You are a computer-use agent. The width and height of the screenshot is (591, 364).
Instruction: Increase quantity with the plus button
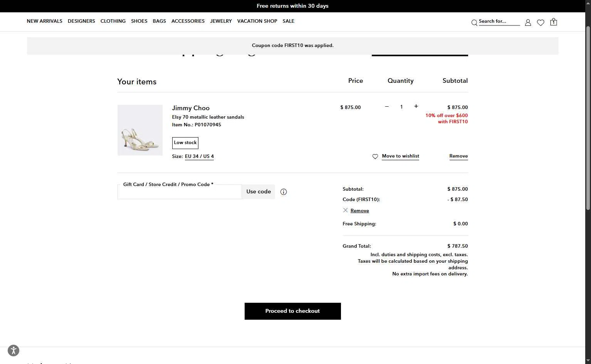(x=416, y=106)
